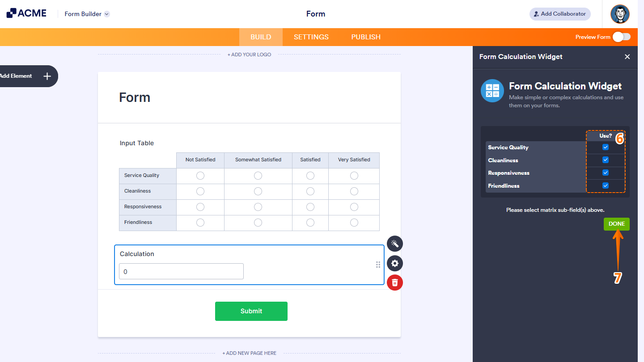Open the field wizard icon beside Calculation
Image resolution: width=644 pixels, height=362 pixels.
pyautogui.click(x=394, y=244)
